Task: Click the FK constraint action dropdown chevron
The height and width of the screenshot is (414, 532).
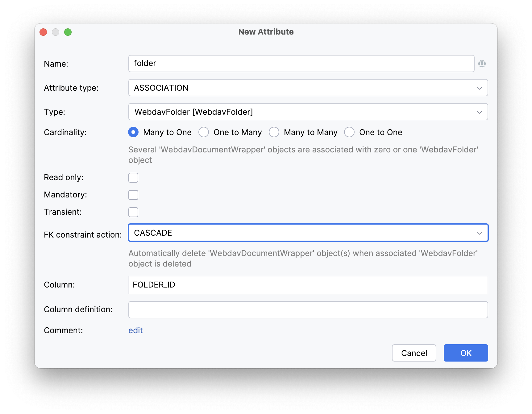Action: pyautogui.click(x=479, y=233)
